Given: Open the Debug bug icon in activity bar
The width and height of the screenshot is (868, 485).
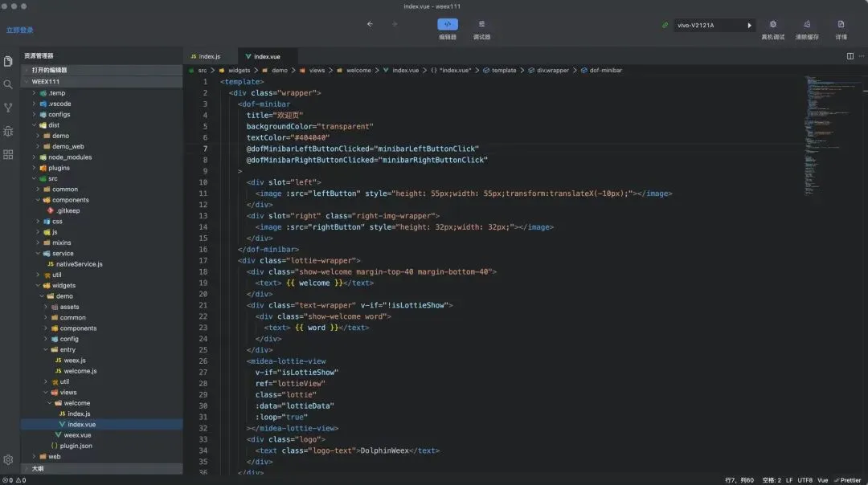Looking at the screenshot, I should coord(8,132).
